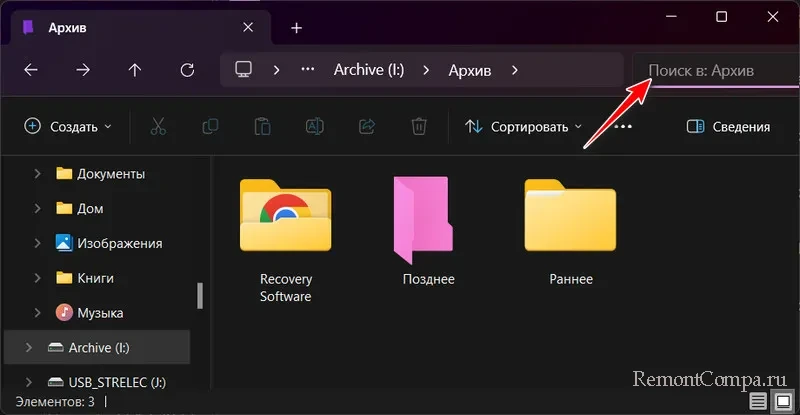The image size is (800, 415).
Task: Select Archive (I:) in address breadcrumb
Action: click(370, 70)
